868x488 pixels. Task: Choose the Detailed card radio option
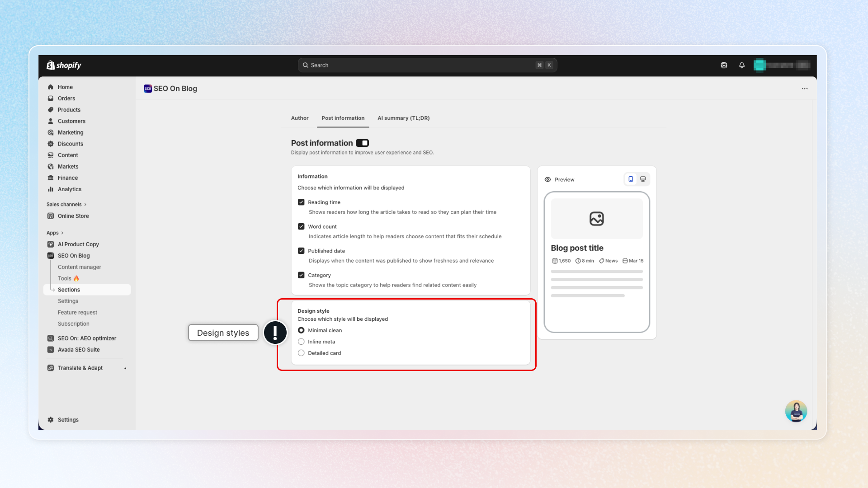[301, 353]
